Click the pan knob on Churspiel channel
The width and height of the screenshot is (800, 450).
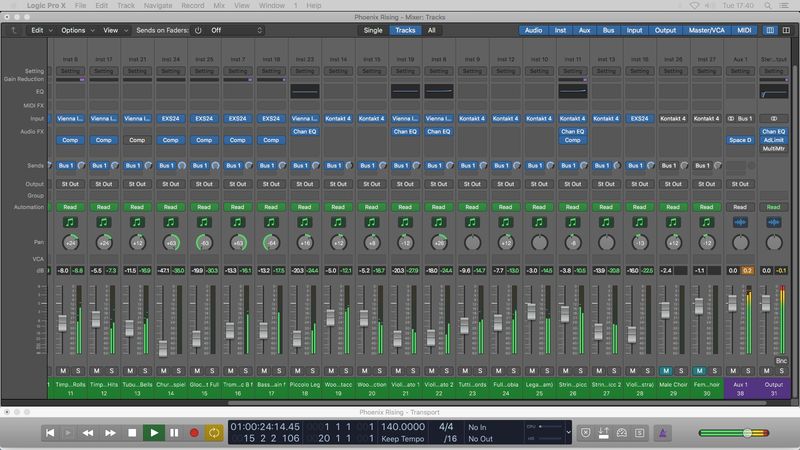click(171, 243)
